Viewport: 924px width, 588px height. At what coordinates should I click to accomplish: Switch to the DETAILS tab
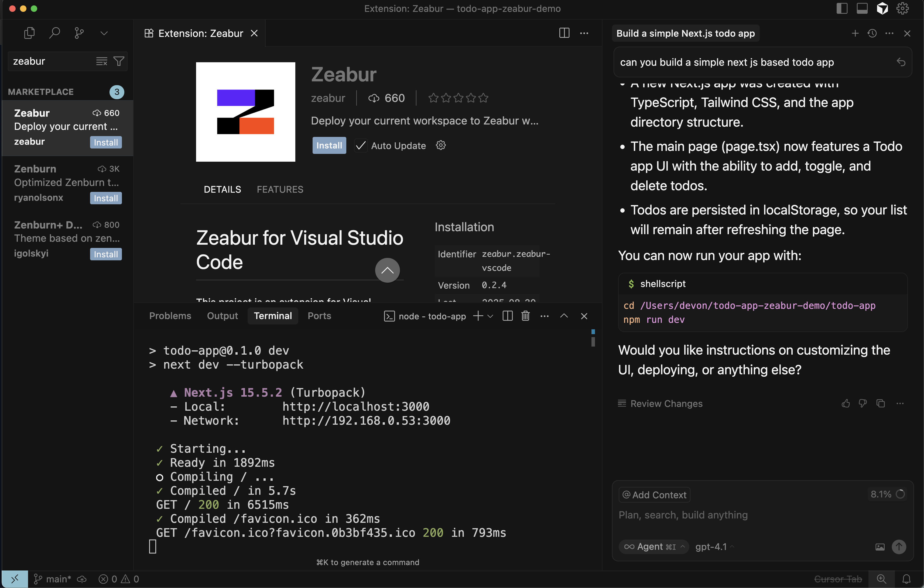(x=222, y=189)
